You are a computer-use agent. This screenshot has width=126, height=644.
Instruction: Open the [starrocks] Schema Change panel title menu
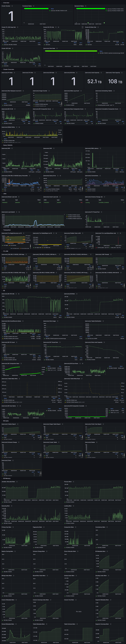9,442
